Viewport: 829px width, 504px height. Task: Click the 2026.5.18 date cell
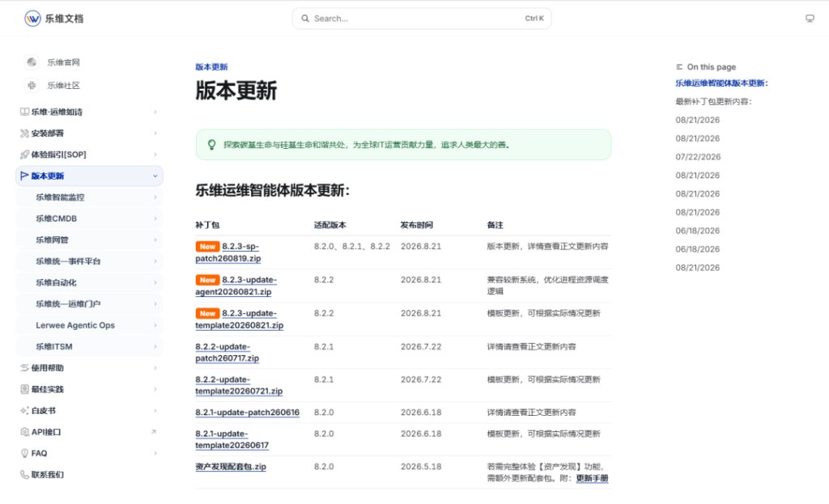[x=421, y=467]
